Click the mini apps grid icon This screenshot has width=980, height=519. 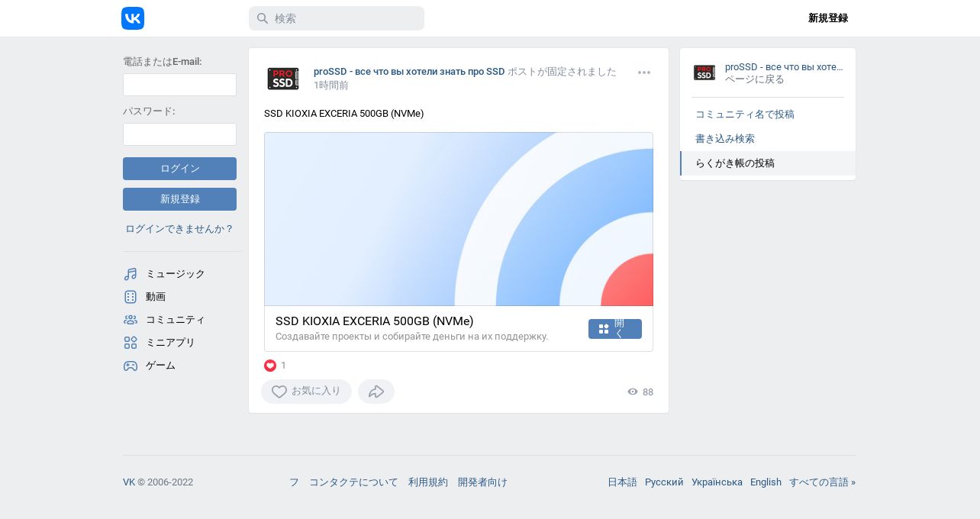click(131, 343)
